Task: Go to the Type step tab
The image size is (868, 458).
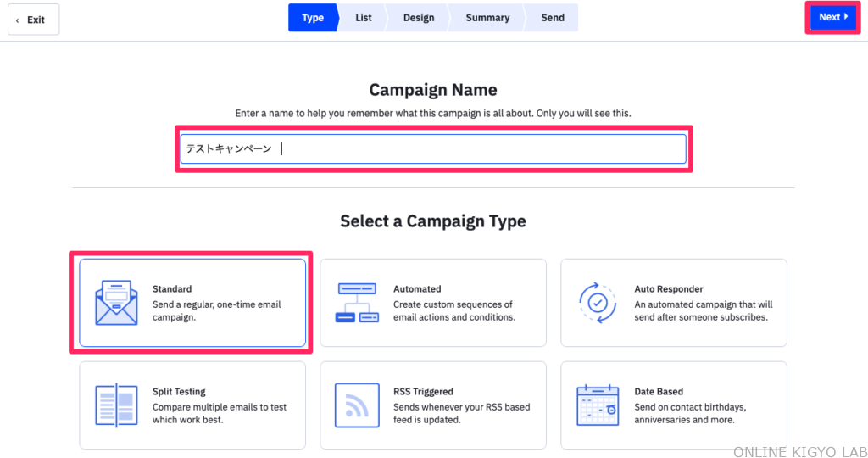Action: point(312,18)
